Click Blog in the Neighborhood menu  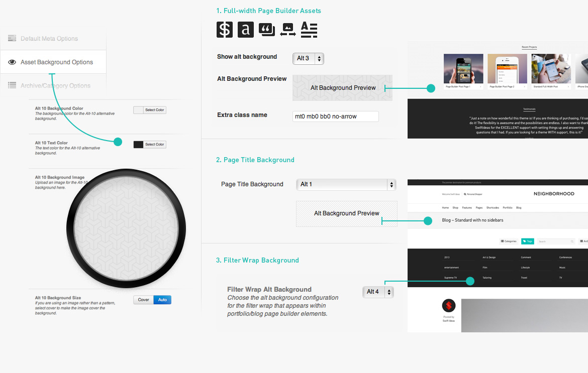519,207
